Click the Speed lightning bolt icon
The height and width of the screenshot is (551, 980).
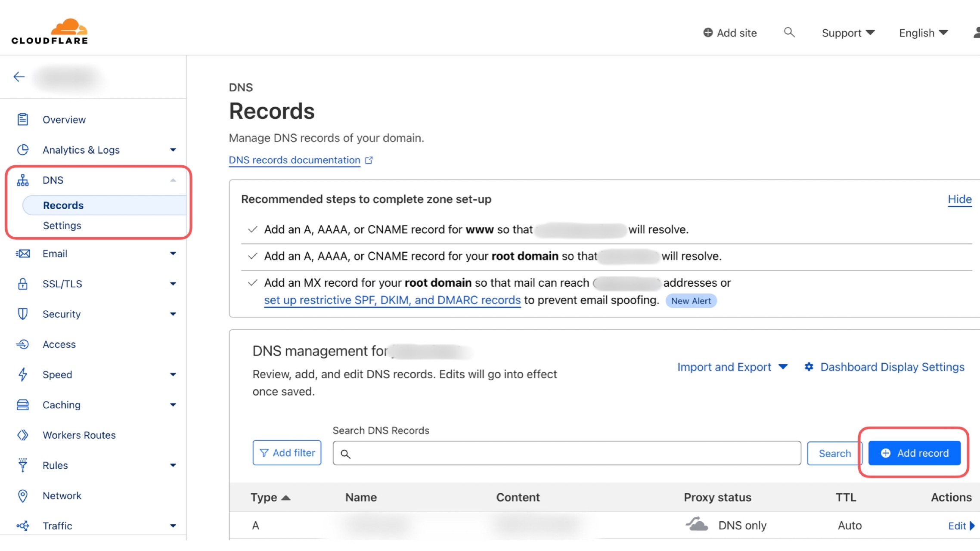pos(23,374)
